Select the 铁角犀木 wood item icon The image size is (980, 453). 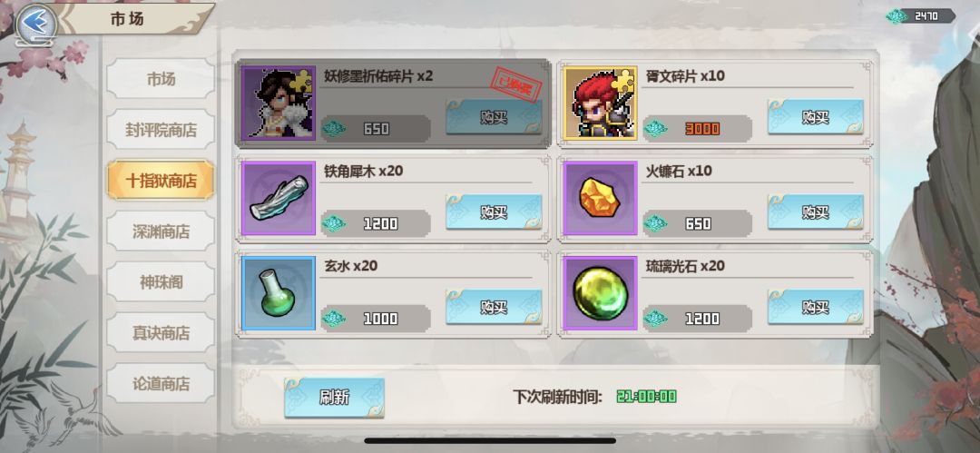[279, 198]
